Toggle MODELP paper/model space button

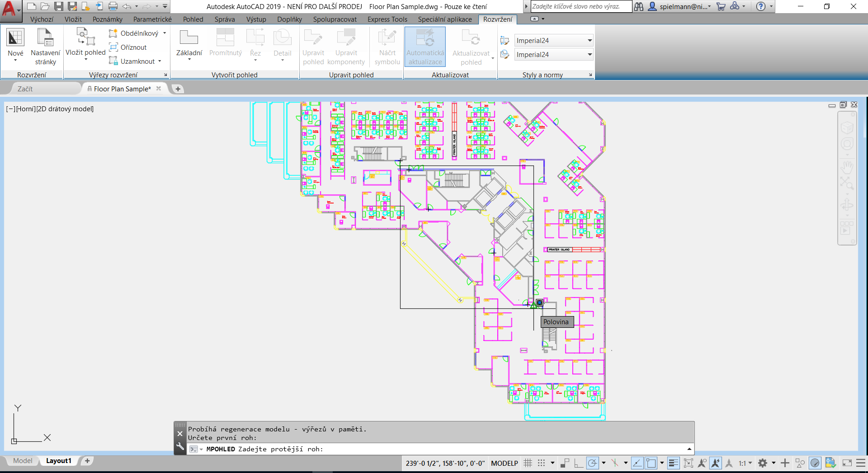click(x=505, y=463)
